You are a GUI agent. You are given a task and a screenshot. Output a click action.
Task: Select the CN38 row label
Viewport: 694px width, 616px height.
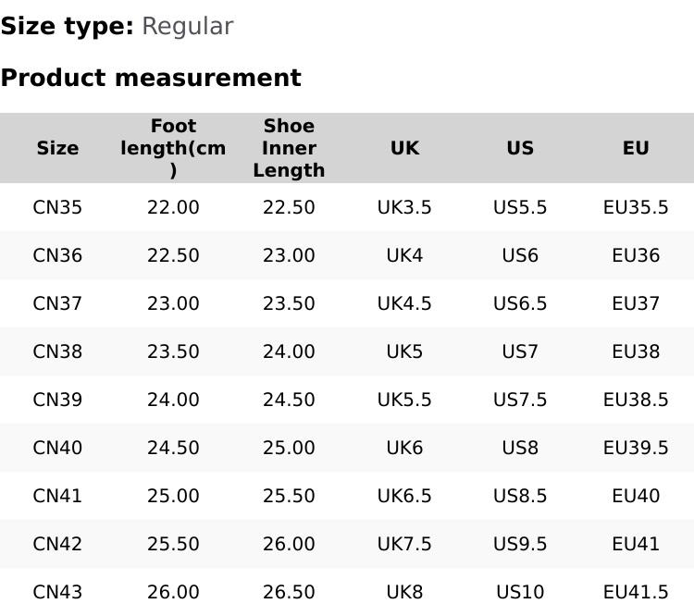pyautogui.click(x=57, y=351)
